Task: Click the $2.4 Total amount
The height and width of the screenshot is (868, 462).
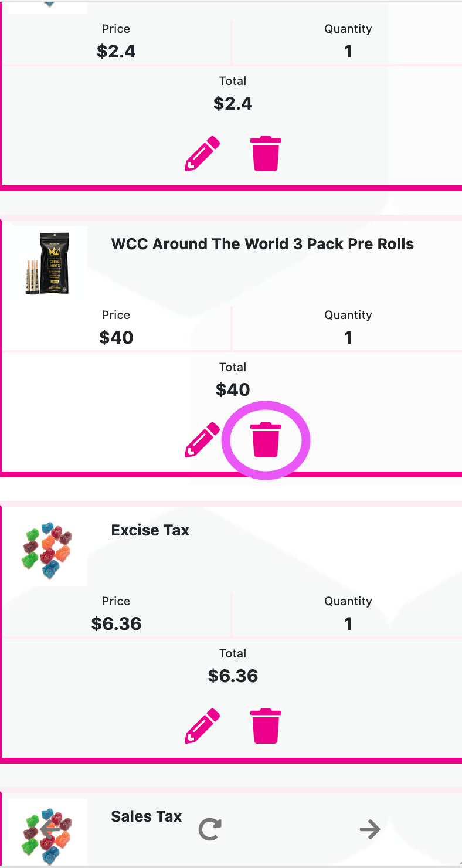Action: pos(233,103)
